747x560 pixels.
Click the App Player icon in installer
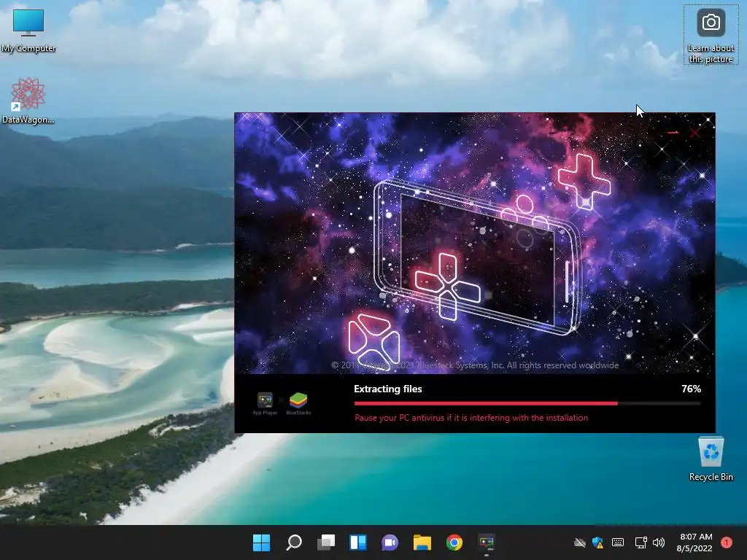tap(265, 403)
